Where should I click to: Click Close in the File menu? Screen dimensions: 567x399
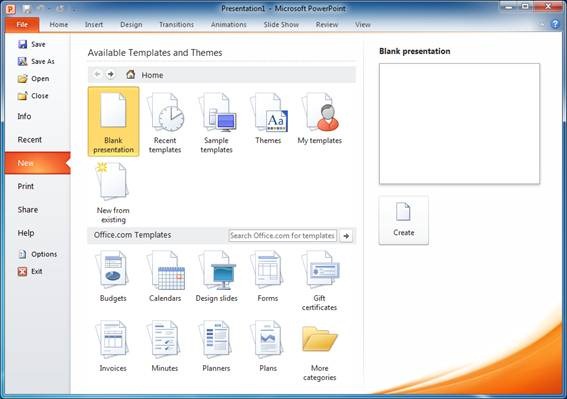(x=33, y=96)
